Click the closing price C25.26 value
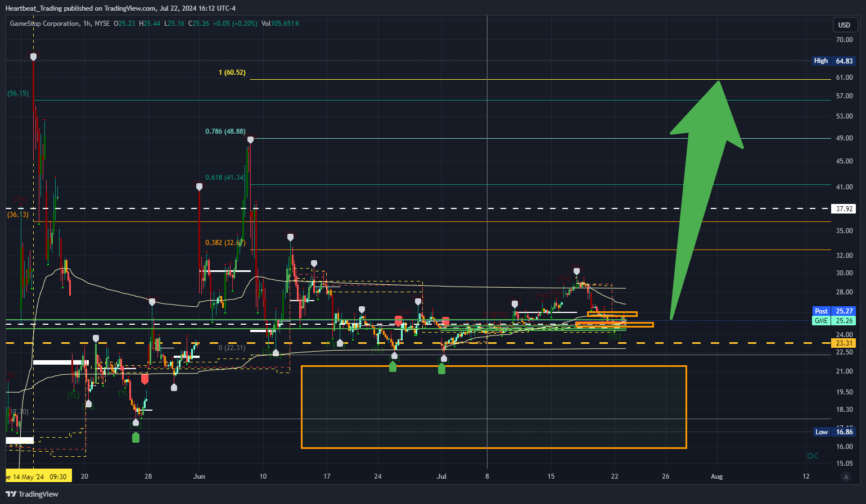Viewport: 866px width, 504px height. (x=199, y=24)
